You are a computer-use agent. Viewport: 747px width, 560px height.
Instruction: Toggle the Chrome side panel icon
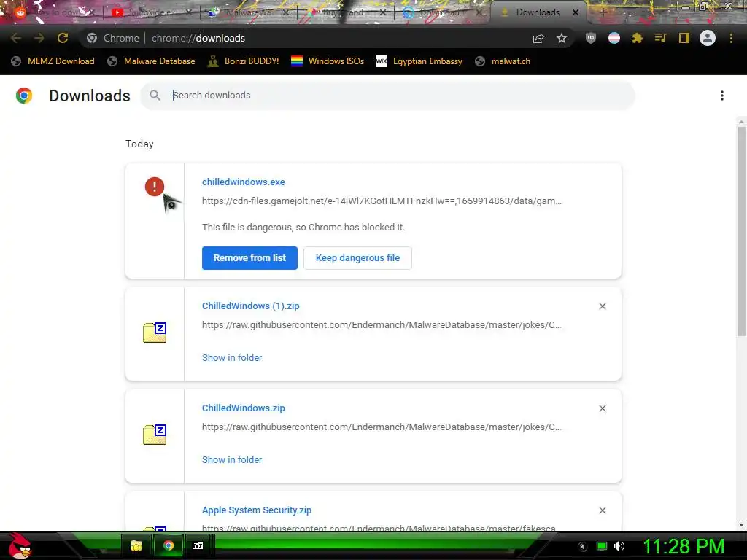[684, 38]
